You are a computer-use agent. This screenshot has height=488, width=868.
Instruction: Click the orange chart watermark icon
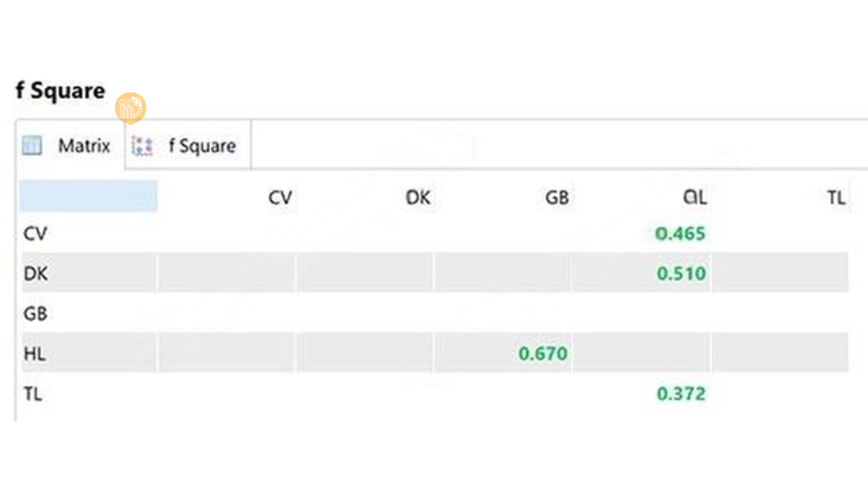130,108
